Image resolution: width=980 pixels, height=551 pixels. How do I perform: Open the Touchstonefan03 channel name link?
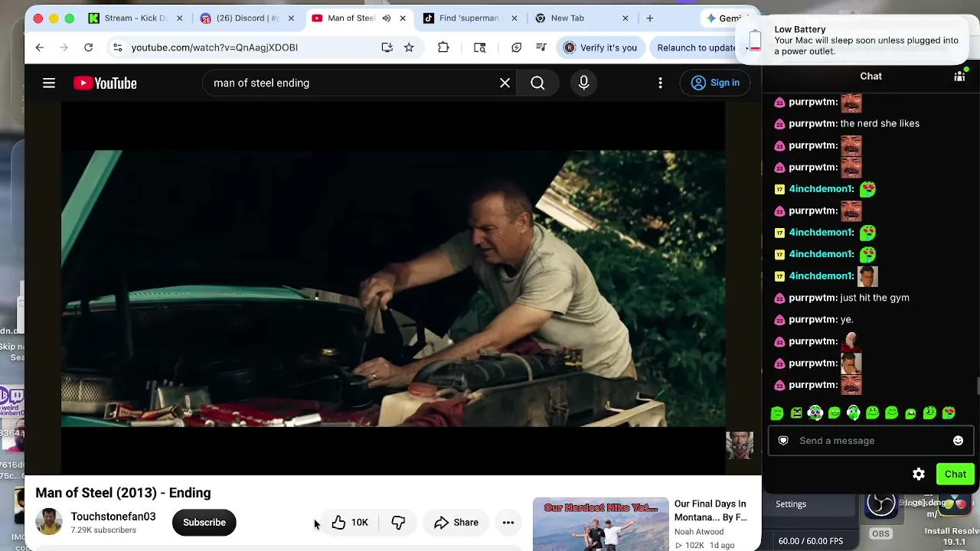(113, 517)
